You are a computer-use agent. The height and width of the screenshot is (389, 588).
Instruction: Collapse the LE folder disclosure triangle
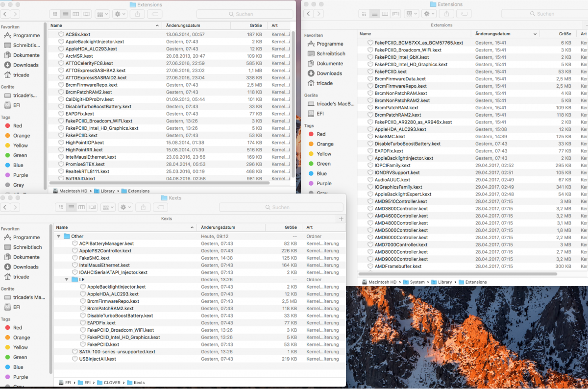tap(67, 279)
